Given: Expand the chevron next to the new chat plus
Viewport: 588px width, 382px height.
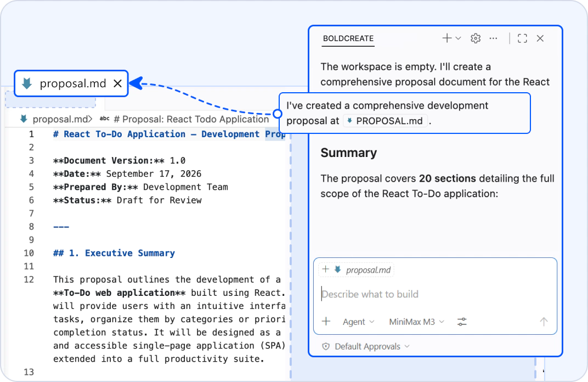Looking at the screenshot, I should (x=458, y=38).
